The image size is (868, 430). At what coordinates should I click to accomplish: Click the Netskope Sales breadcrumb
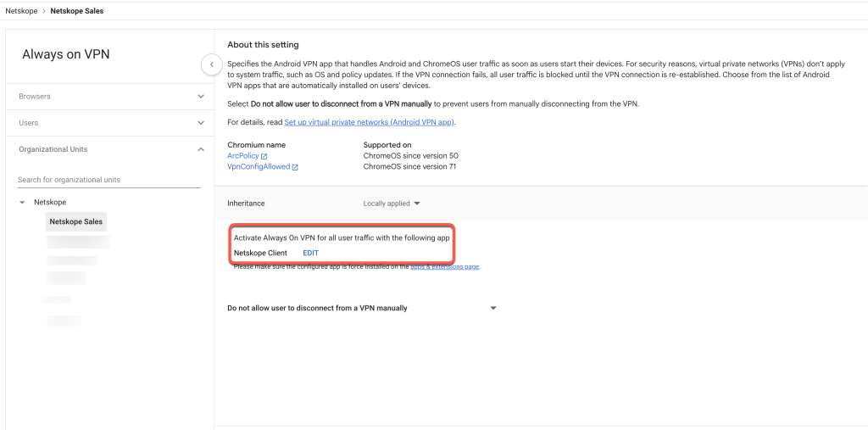point(77,11)
